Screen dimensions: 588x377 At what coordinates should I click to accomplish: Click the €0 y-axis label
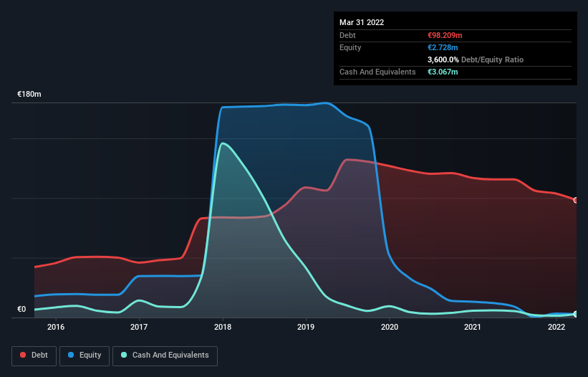coord(21,309)
